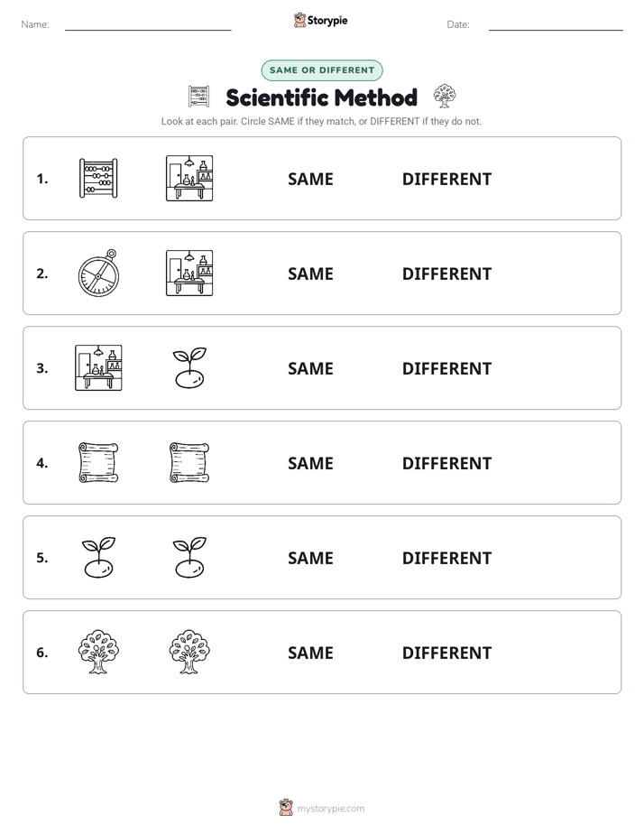Click the SAME OR DIFFERENT green badge
The height and width of the screenshot is (834, 644).
click(322, 70)
